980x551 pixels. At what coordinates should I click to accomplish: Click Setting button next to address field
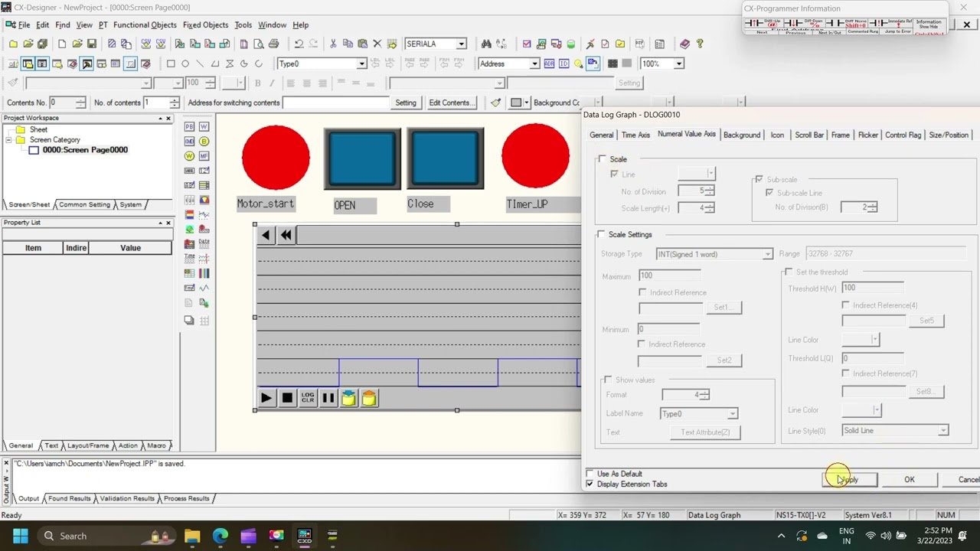[406, 103]
